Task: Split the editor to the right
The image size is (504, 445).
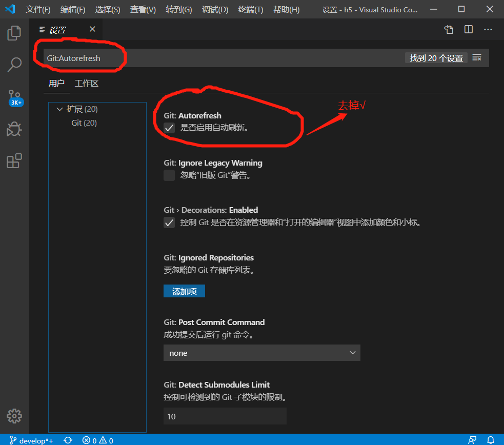Action: 468,30
